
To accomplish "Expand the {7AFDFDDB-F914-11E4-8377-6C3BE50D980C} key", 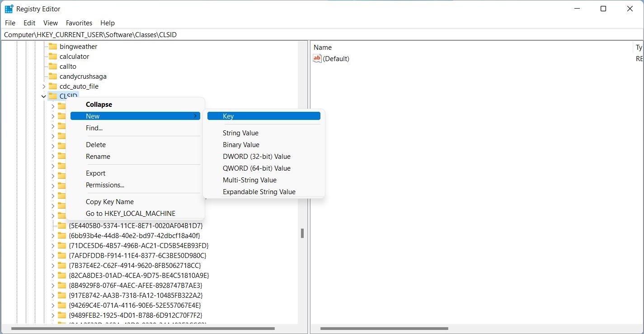I will 53,256.
